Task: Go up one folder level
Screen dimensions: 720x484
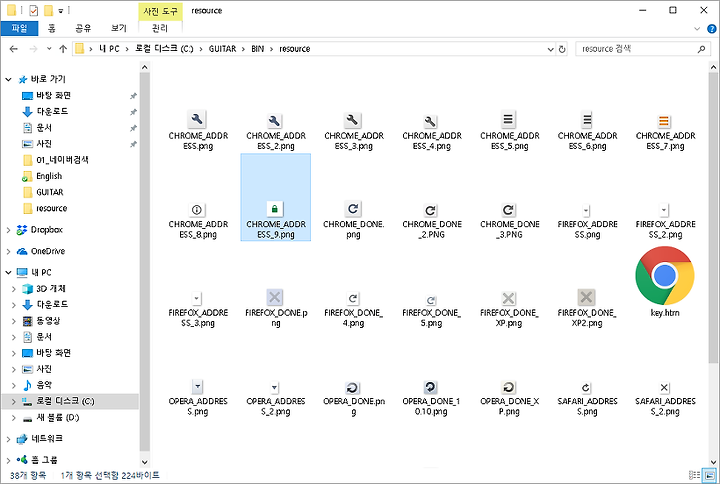Action: 63,49
